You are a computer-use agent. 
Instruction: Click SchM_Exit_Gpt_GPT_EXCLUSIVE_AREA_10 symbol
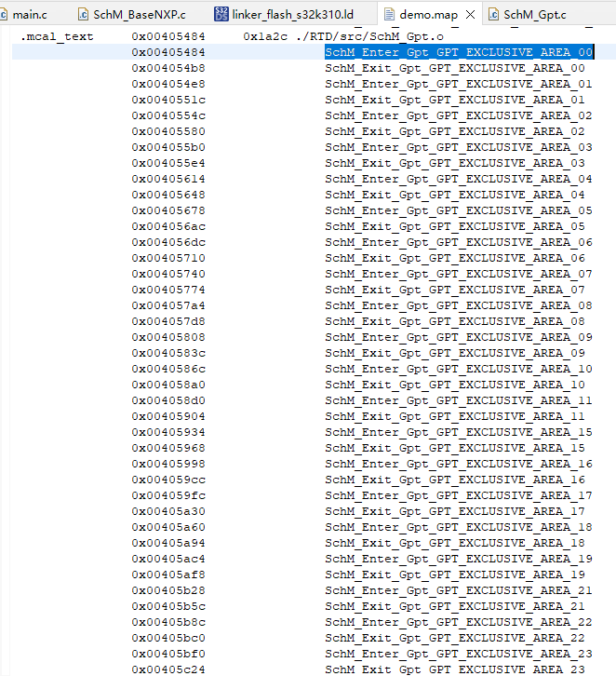point(455,385)
